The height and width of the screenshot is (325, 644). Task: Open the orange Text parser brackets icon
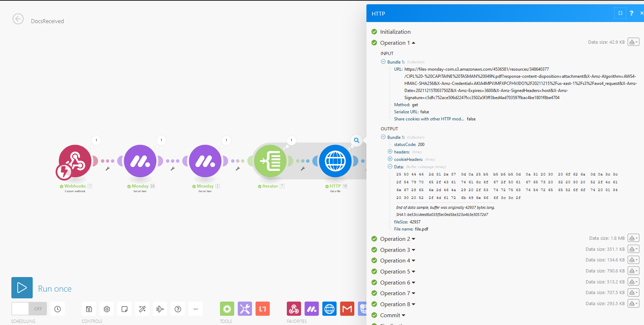(x=263, y=309)
